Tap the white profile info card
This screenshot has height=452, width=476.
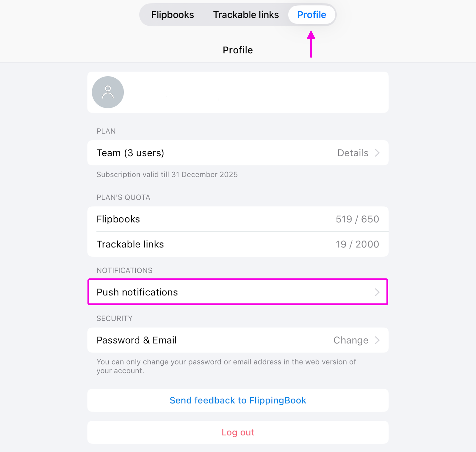(238, 92)
